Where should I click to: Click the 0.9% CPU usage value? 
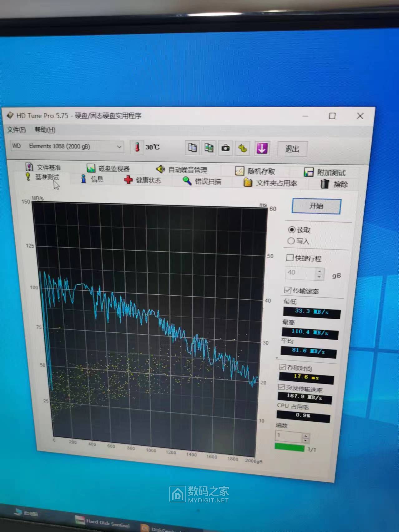pyautogui.click(x=303, y=416)
